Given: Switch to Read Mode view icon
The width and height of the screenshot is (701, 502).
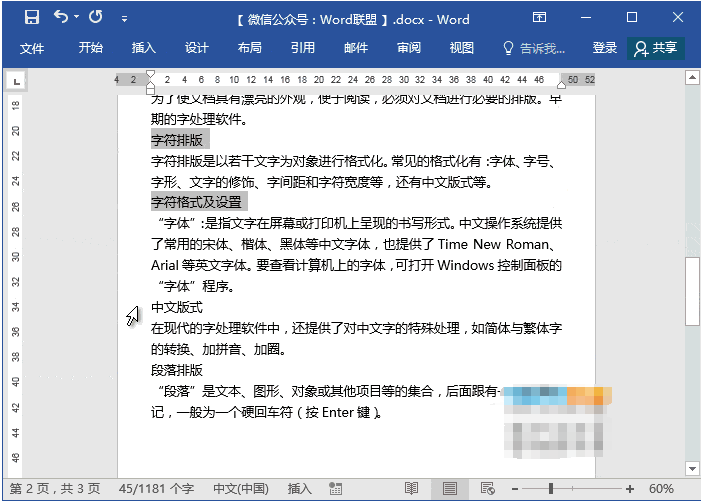Looking at the screenshot, I should tap(411, 488).
